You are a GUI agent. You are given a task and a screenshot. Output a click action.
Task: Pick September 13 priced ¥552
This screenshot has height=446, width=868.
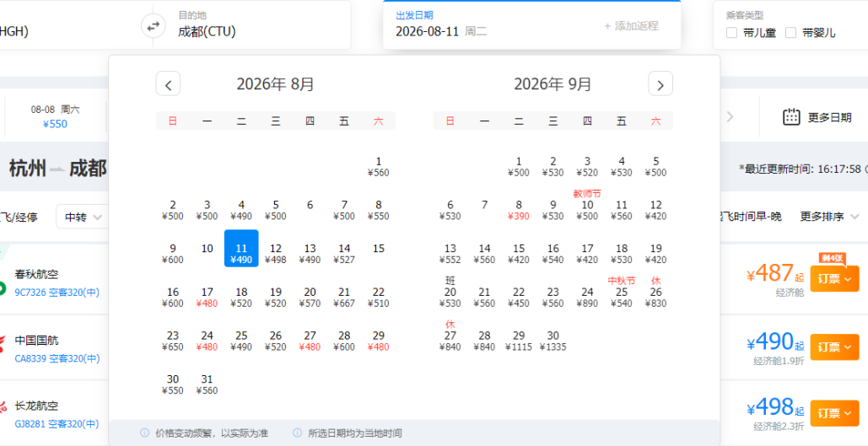(x=450, y=254)
